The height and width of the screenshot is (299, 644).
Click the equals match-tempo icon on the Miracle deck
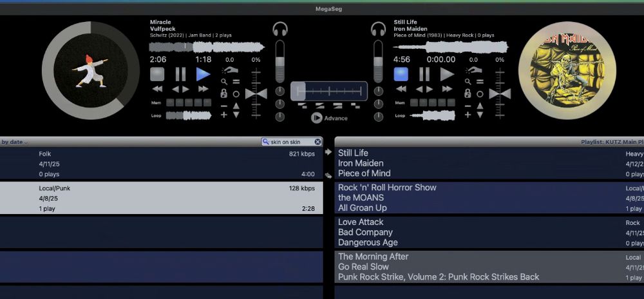click(x=236, y=82)
